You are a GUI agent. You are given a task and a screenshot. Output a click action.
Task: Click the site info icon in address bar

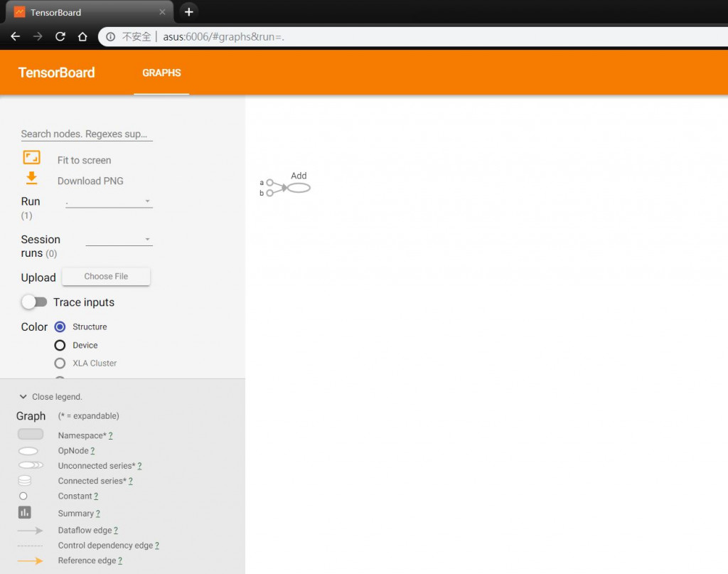tap(110, 37)
